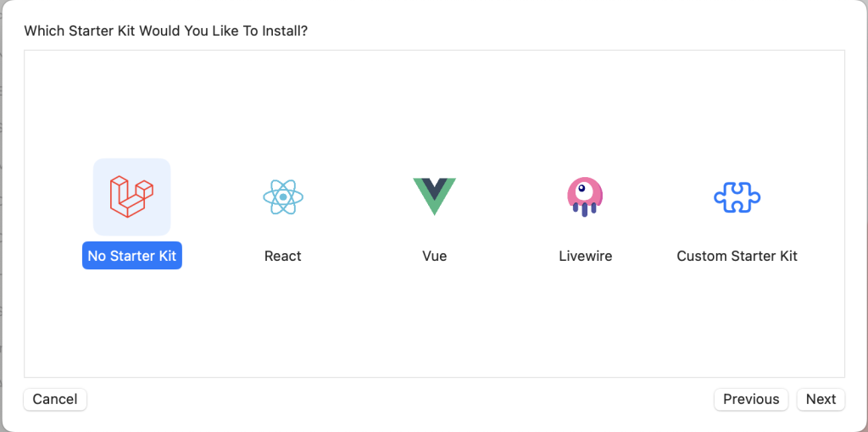Choose the green Vue logo icon

(x=434, y=196)
